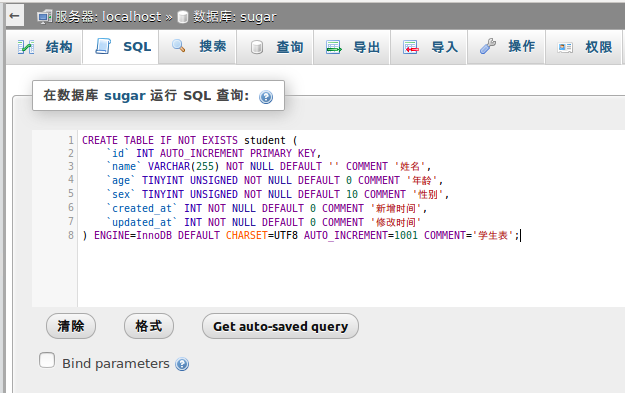Viewport: 625px width, 393px height.
Task: Switch to the 查询 tab
Action: (x=275, y=47)
